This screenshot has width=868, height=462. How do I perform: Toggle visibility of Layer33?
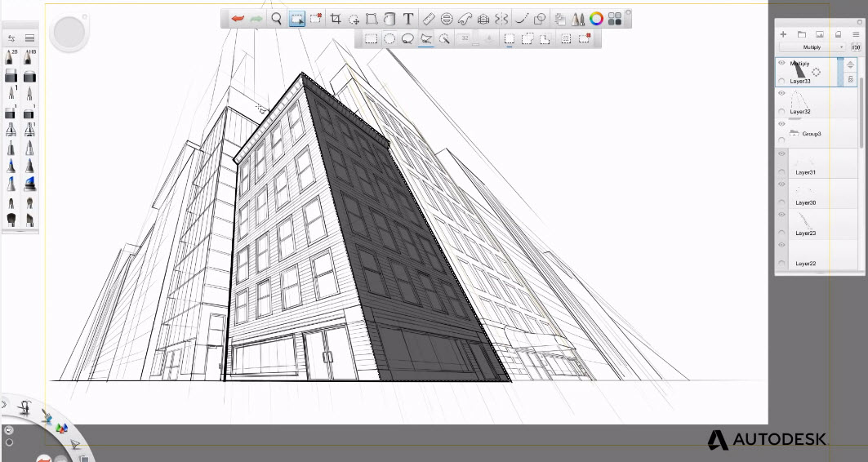point(781,63)
